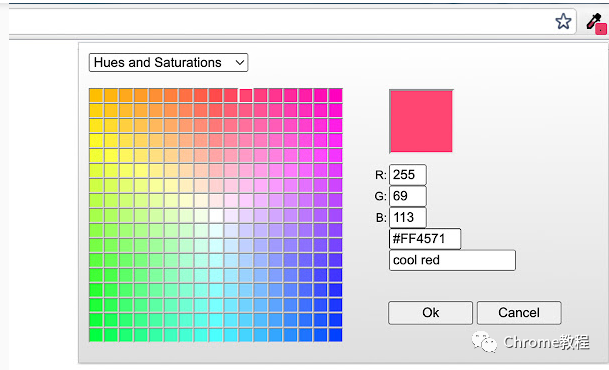
Task: Click the G value field showing 69
Action: (x=408, y=196)
